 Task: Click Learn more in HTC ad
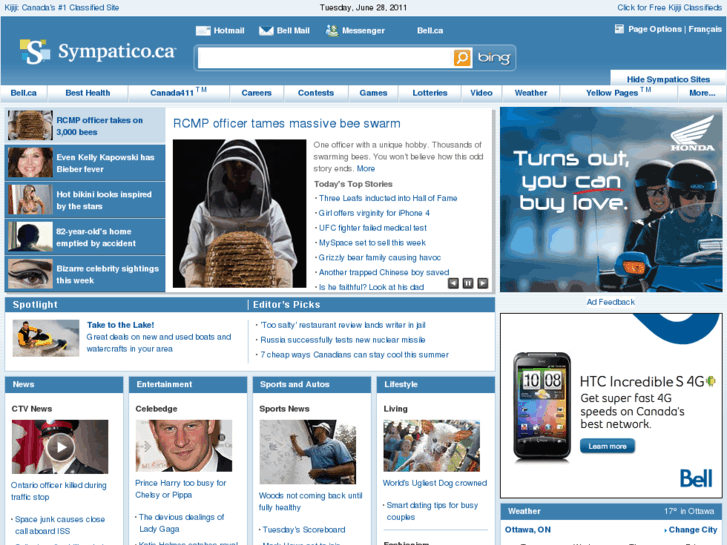coord(607,446)
